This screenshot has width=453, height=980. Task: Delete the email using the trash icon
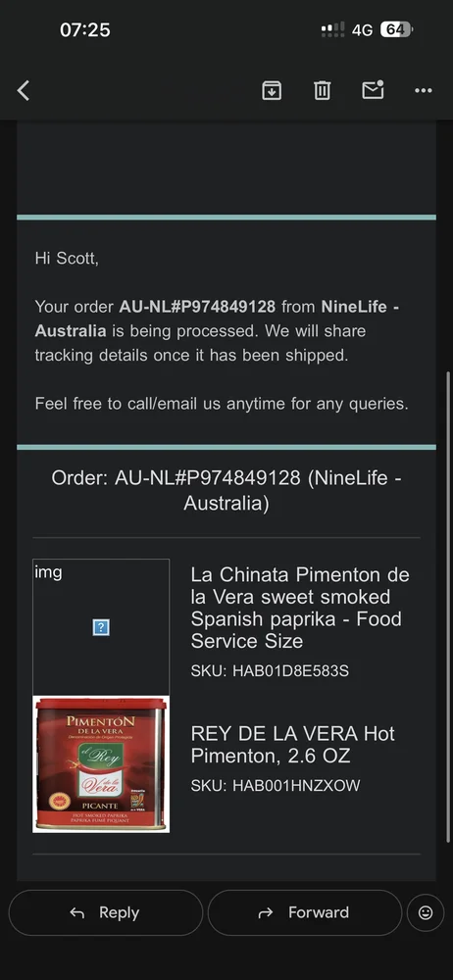pos(322,90)
